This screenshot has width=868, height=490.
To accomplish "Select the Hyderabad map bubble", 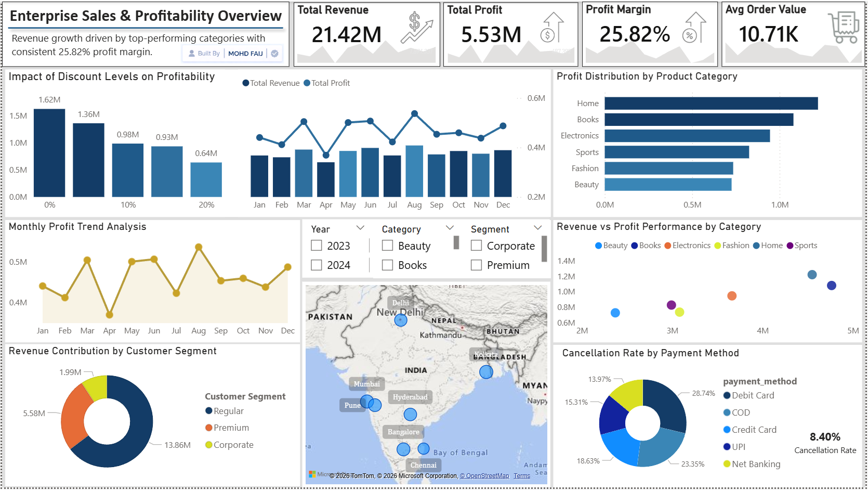I will pyautogui.click(x=410, y=415).
